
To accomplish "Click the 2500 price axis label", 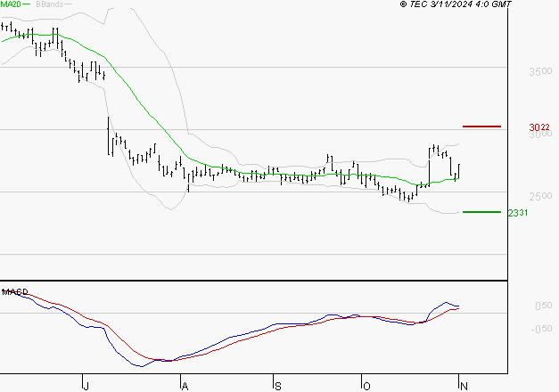I will [540, 196].
